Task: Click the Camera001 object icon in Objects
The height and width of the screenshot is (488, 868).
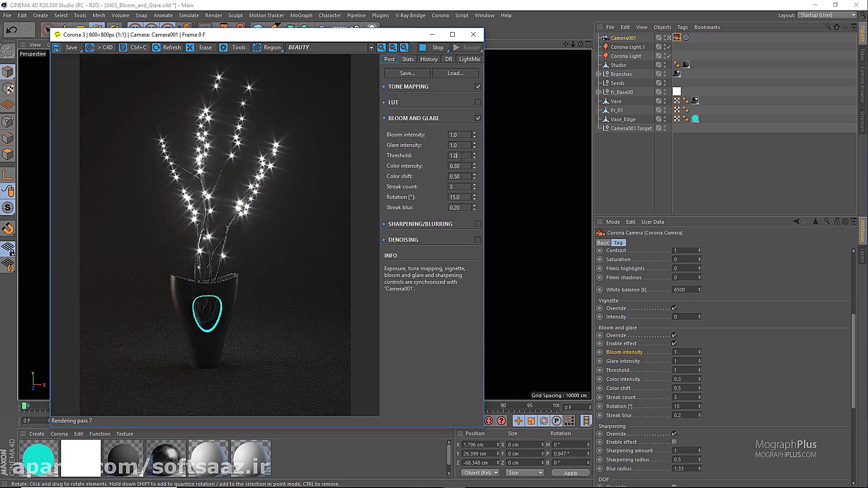Action: [605, 38]
